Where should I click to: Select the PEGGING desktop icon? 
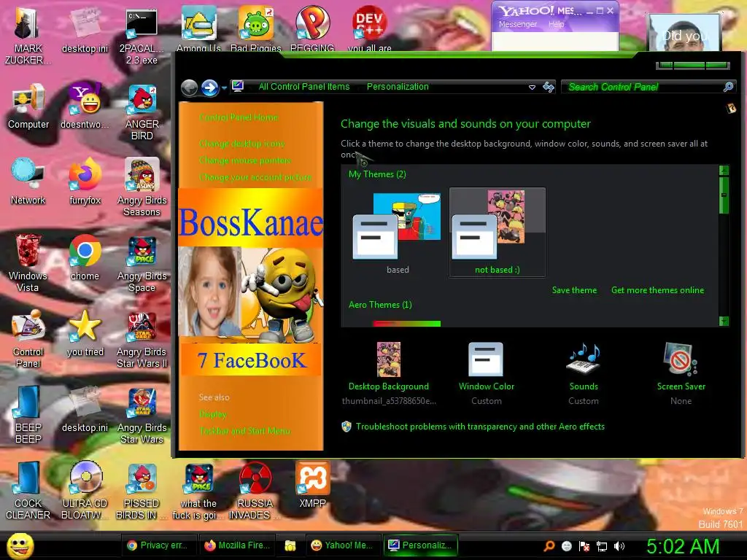pos(312,28)
